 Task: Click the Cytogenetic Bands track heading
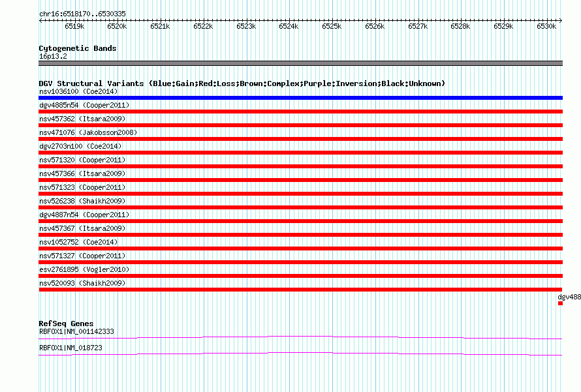coord(78,48)
